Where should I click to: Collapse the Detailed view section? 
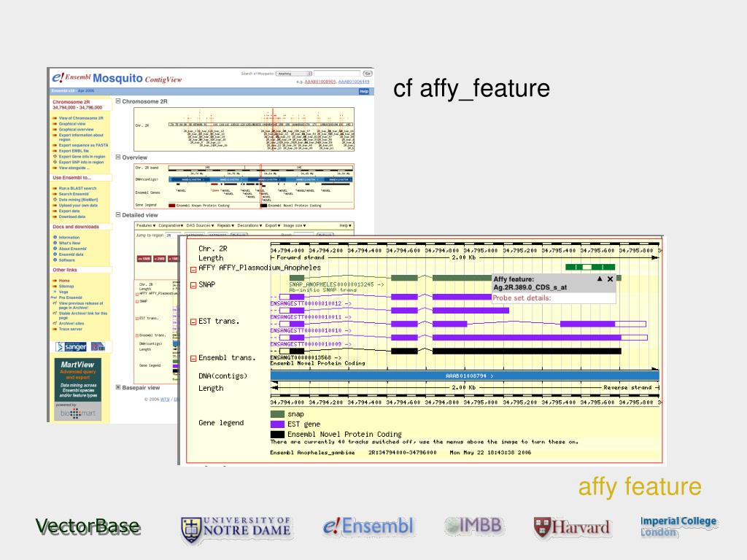click(118, 215)
